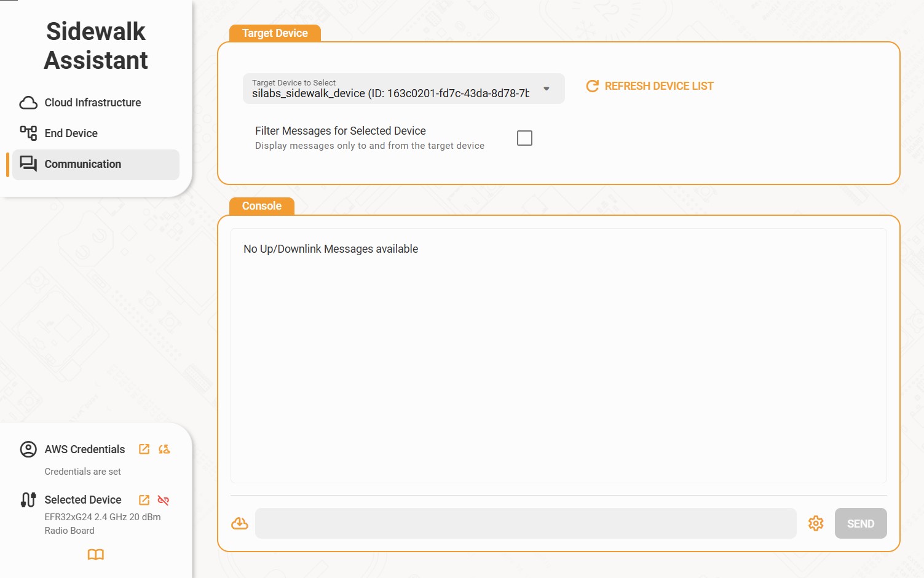
Task: Open message settings gear icon
Action: tap(816, 523)
